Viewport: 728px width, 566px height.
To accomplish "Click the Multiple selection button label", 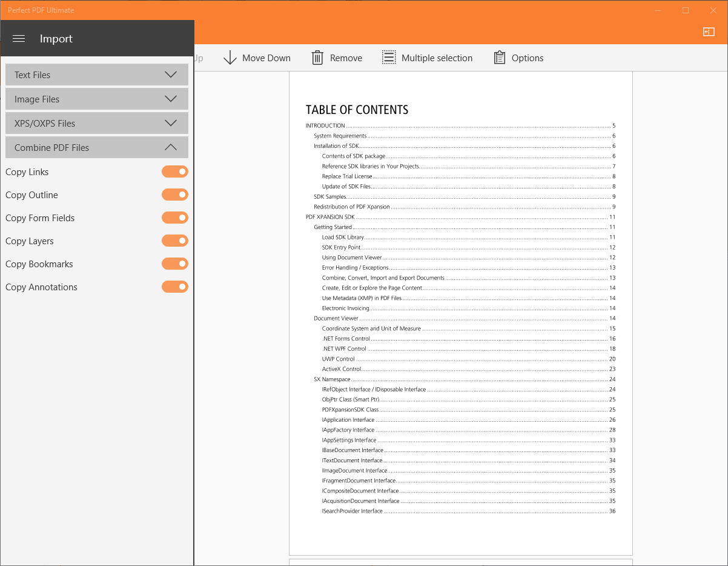I will point(437,58).
